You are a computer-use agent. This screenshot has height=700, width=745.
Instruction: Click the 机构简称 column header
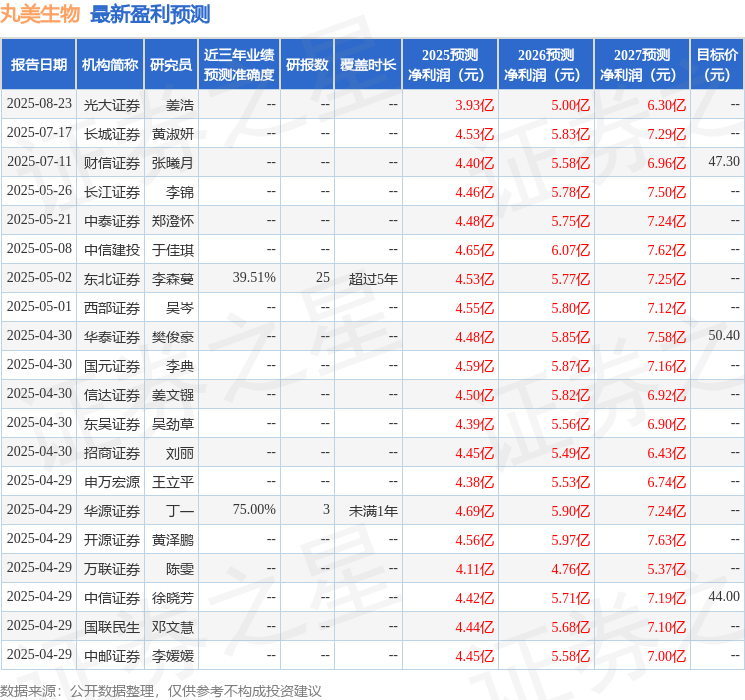click(x=110, y=65)
